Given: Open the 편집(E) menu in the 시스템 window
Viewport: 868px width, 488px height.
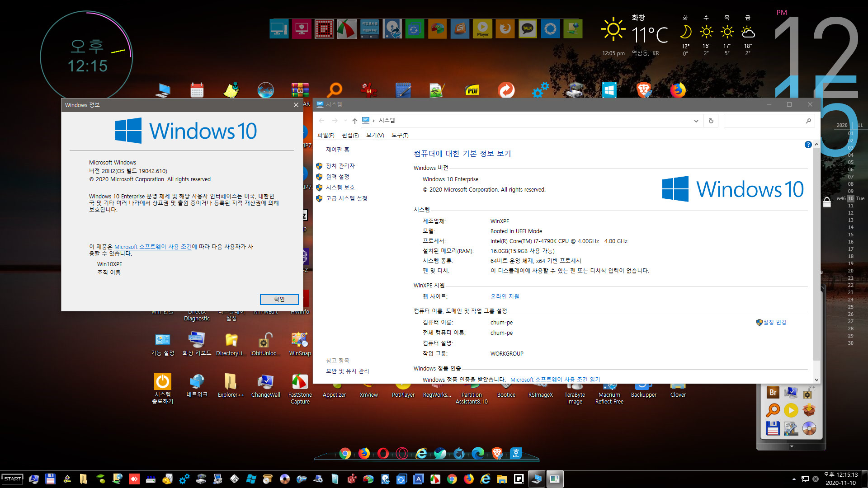Looking at the screenshot, I should [350, 135].
